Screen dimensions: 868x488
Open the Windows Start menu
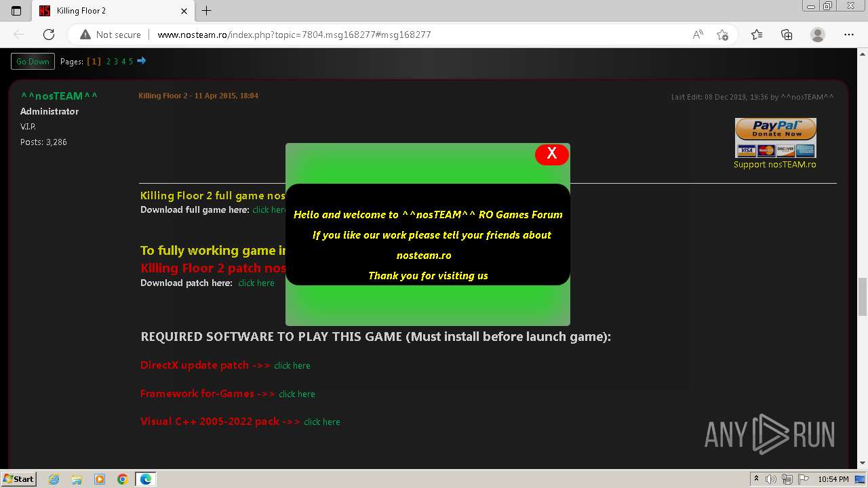[x=18, y=479]
